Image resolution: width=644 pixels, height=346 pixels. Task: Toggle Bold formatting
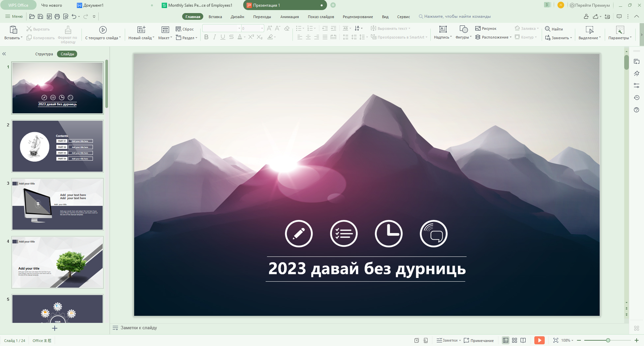[x=206, y=37]
